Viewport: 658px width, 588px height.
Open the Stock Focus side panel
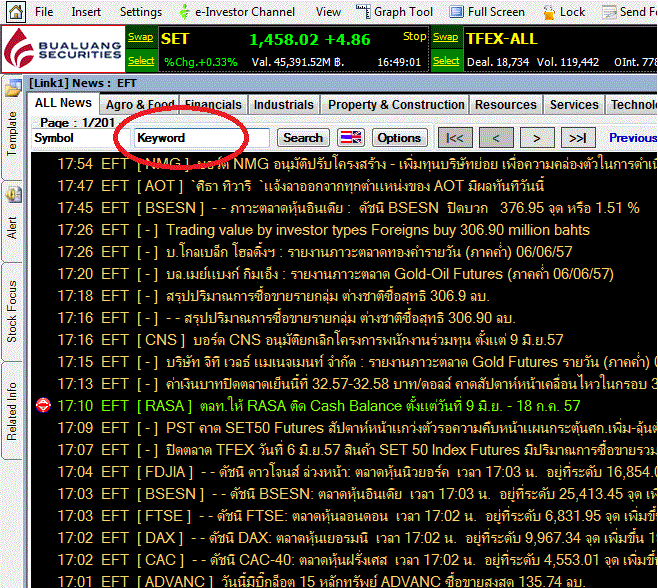tap(12, 312)
